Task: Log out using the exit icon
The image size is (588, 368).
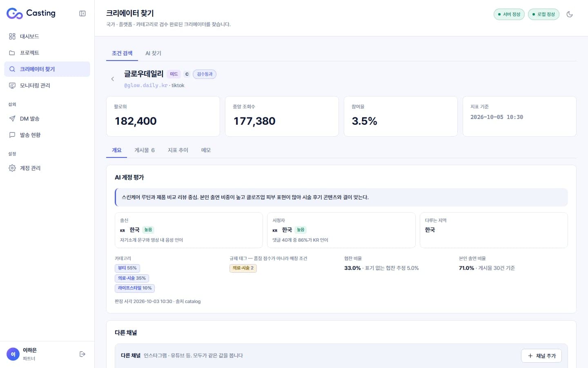Action: coord(82,354)
